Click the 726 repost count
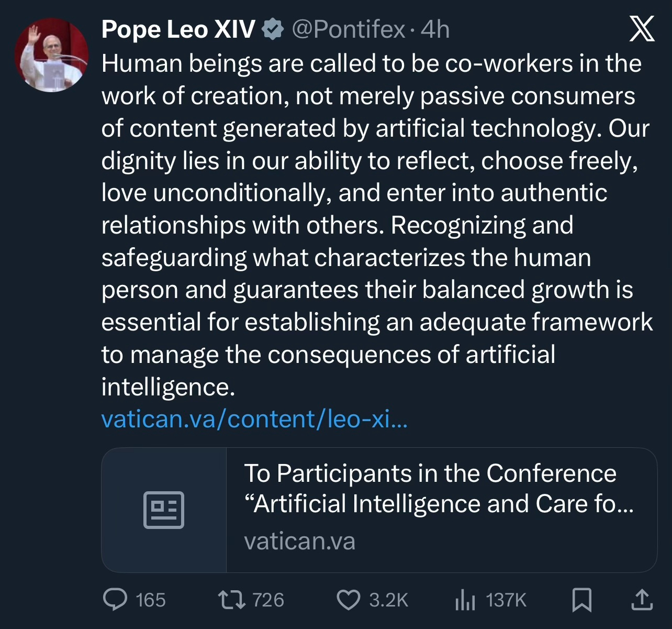Image resolution: width=672 pixels, height=629 pixels. tap(268, 600)
